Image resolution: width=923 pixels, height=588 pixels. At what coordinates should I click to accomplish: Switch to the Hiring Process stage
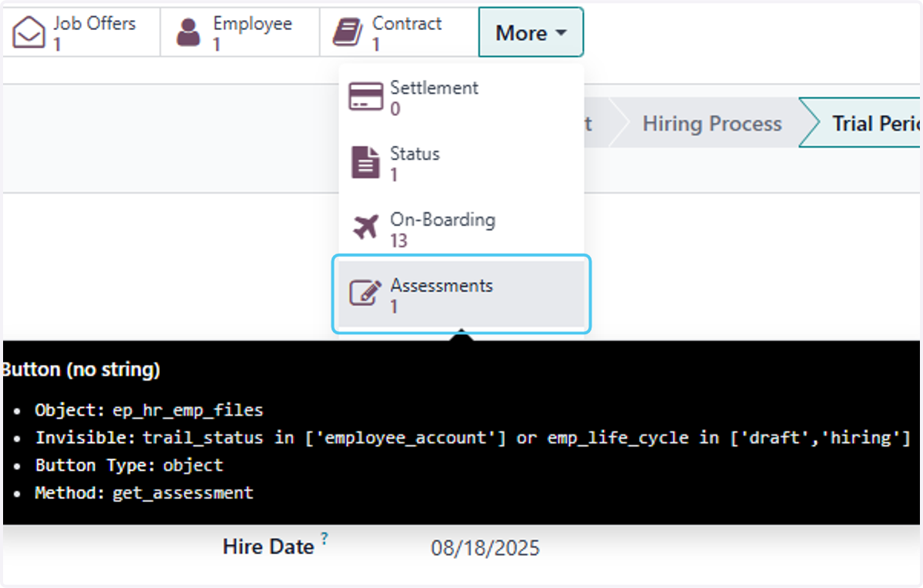click(x=711, y=124)
